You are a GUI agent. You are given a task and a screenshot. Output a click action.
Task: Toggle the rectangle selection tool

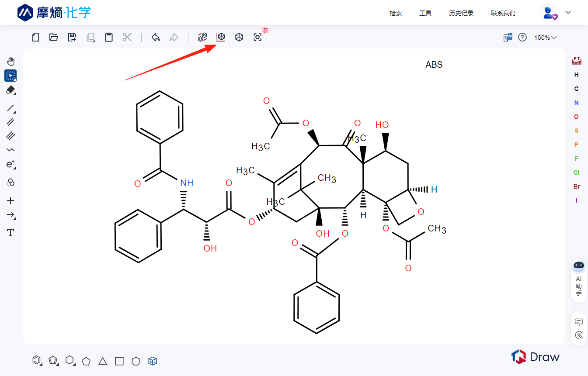click(10, 76)
